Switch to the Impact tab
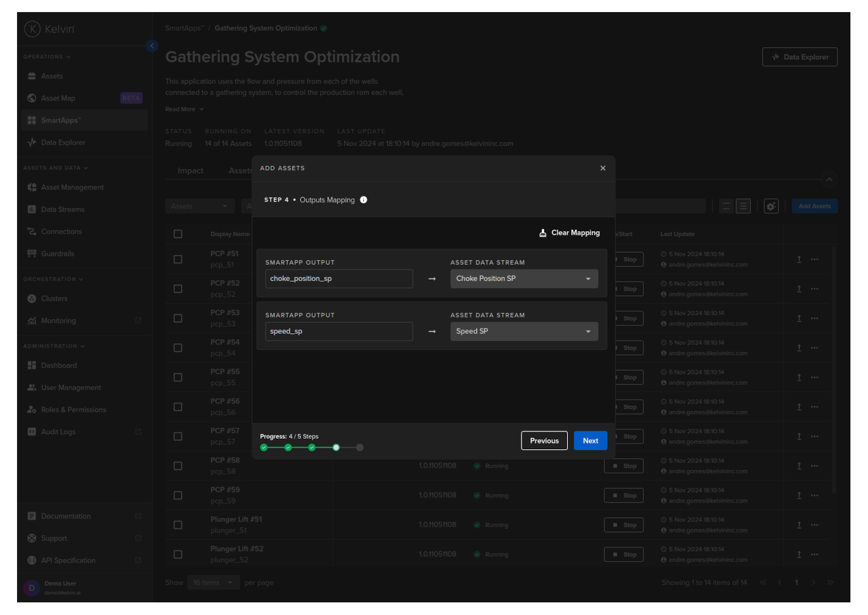Screen dimensions: 868x615 190,171
